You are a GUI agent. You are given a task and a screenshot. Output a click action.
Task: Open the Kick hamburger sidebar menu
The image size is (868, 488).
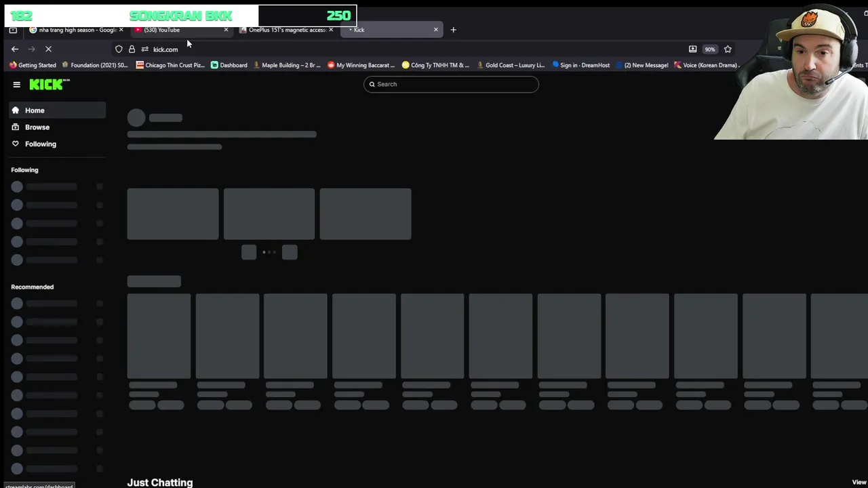click(x=16, y=85)
